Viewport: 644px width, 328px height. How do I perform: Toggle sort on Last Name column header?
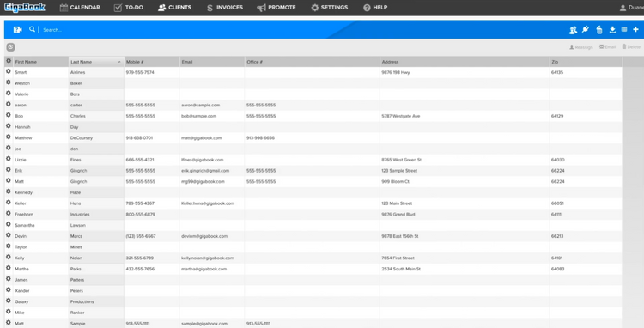(96, 62)
